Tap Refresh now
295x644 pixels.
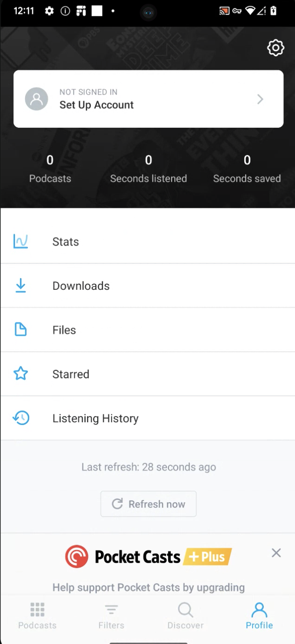[148, 504]
